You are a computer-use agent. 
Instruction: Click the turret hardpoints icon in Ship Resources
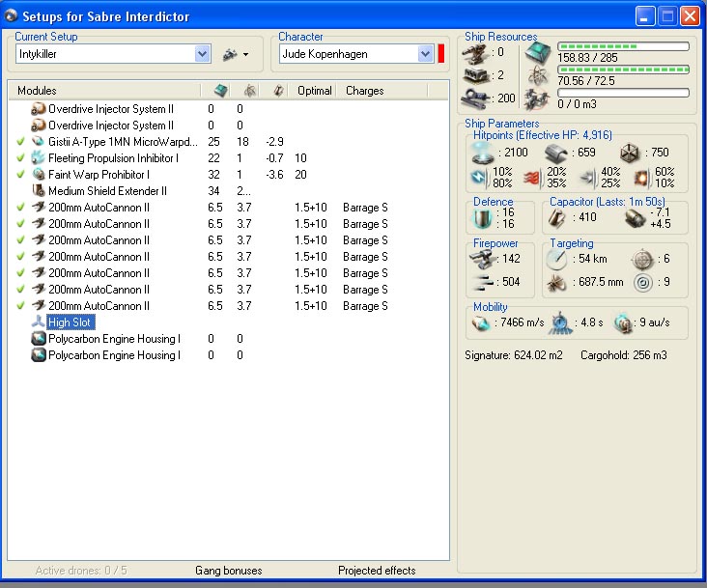click(476, 54)
